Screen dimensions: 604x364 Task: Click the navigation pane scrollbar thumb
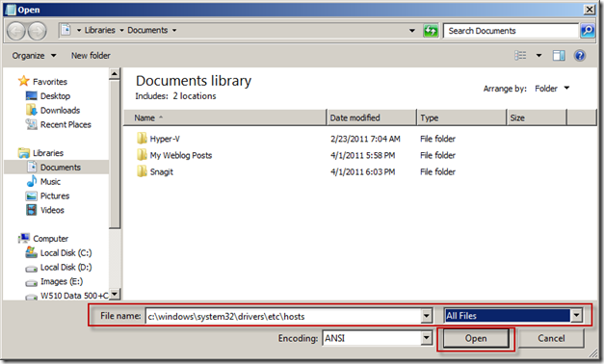[x=115, y=154]
